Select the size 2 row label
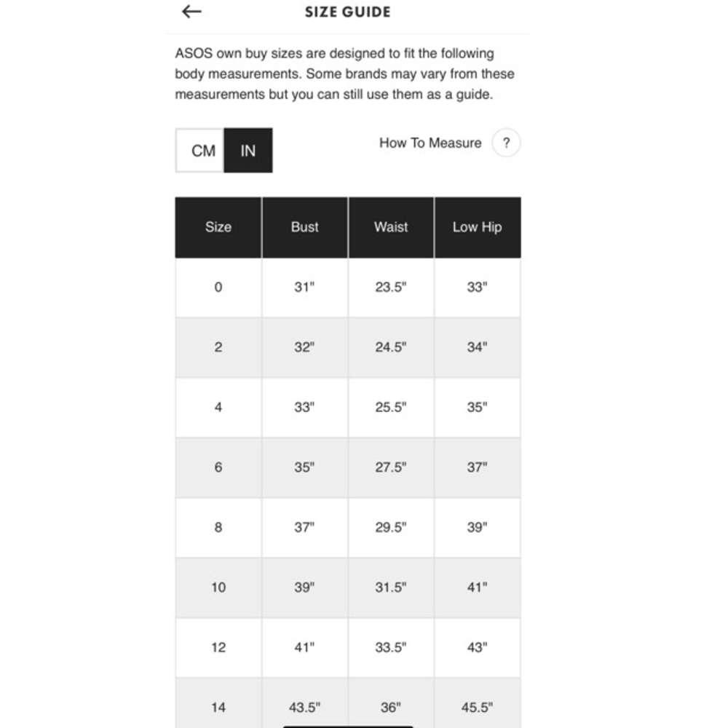This screenshot has height=728, width=728. click(218, 347)
